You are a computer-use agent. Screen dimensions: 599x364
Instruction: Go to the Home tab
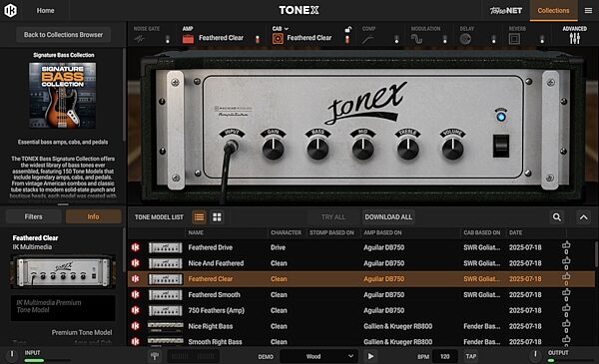[45, 11]
